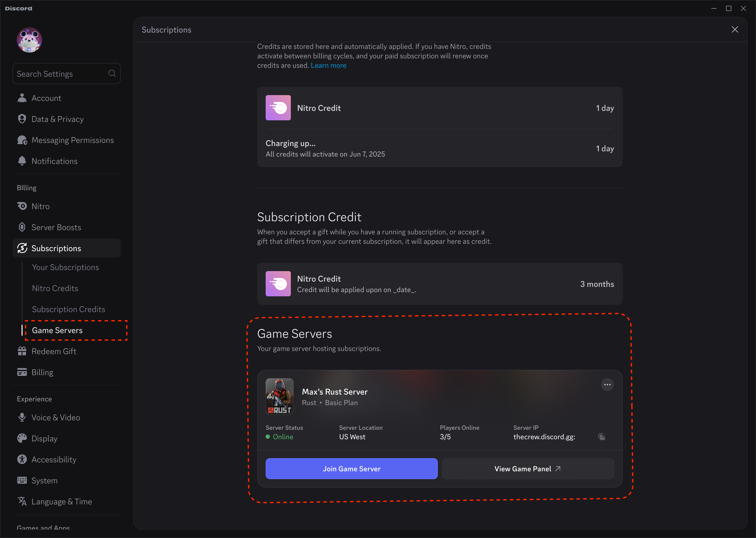Click the user avatar in the sidebar
This screenshot has height=538, width=756.
coord(29,40)
